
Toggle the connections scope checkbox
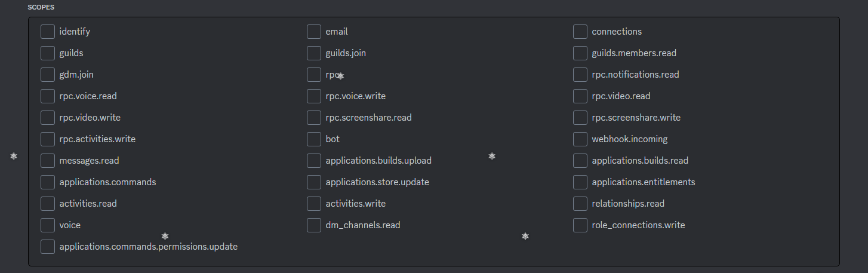tap(580, 32)
